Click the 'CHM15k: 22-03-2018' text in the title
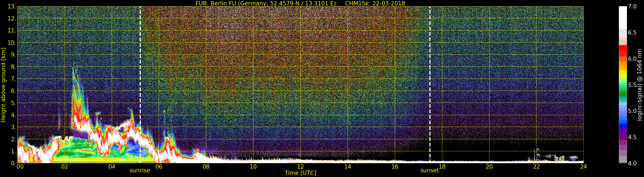The height and width of the screenshot is (177, 644). point(375,3)
